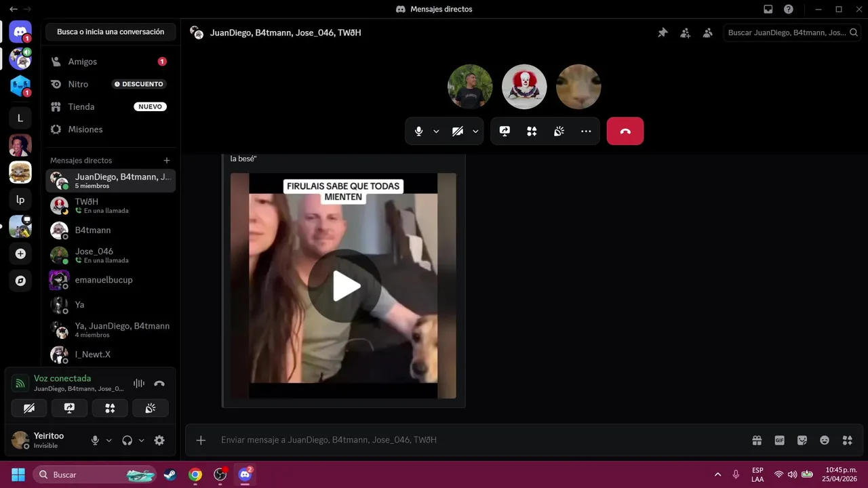Open the Misiones page
The height and width of the screenshot is (488, 868).
click(x=111, y=129)
